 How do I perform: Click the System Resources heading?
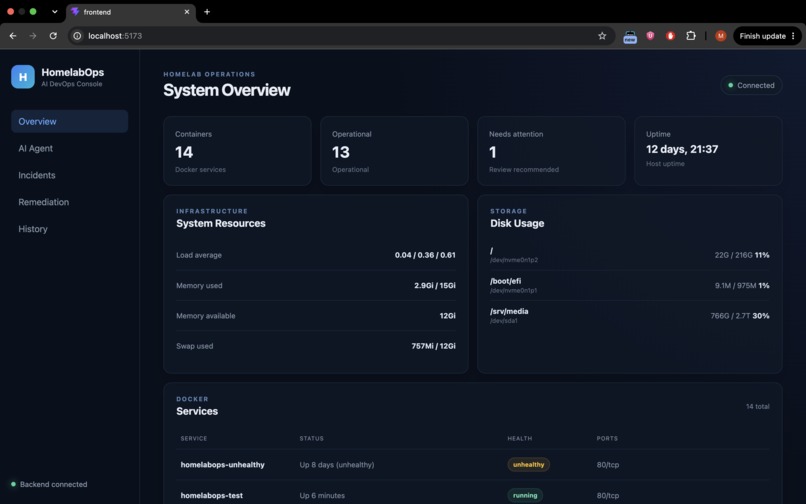click(221, 223)
